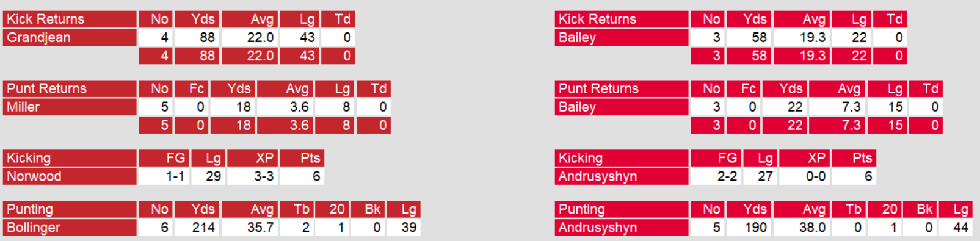
Task: Select the 19.3 total average cell in red row
Action: point(802,56)
